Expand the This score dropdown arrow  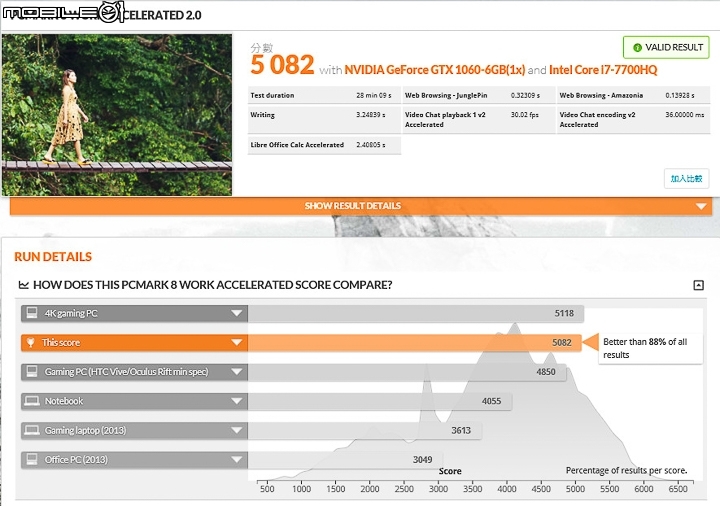coord(236,343)
